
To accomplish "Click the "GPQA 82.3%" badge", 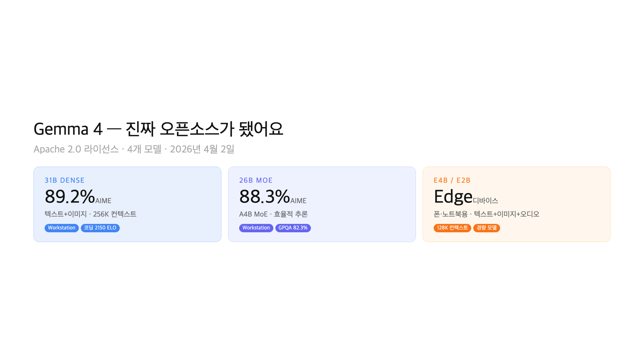I will (x=293, y=228).
